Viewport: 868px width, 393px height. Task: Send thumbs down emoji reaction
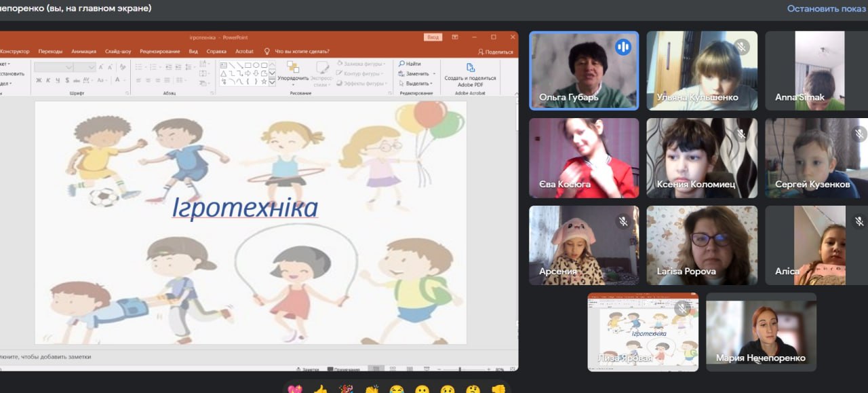(x=499, y=390)
